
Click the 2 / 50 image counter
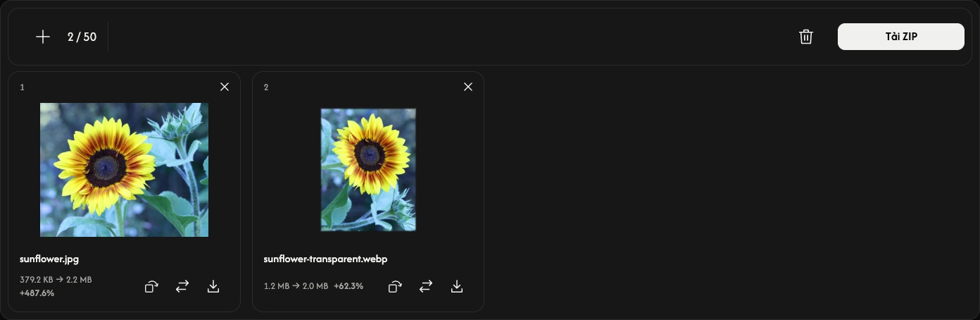click(x=82, y=37)
